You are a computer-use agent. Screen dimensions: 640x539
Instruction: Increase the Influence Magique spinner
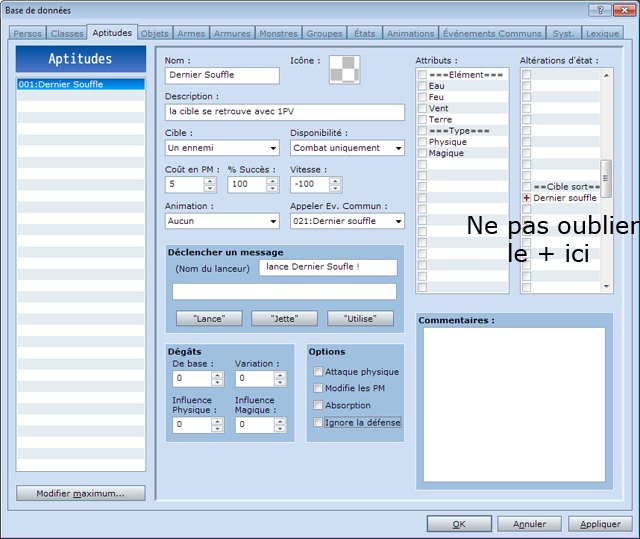pos(280,421)
